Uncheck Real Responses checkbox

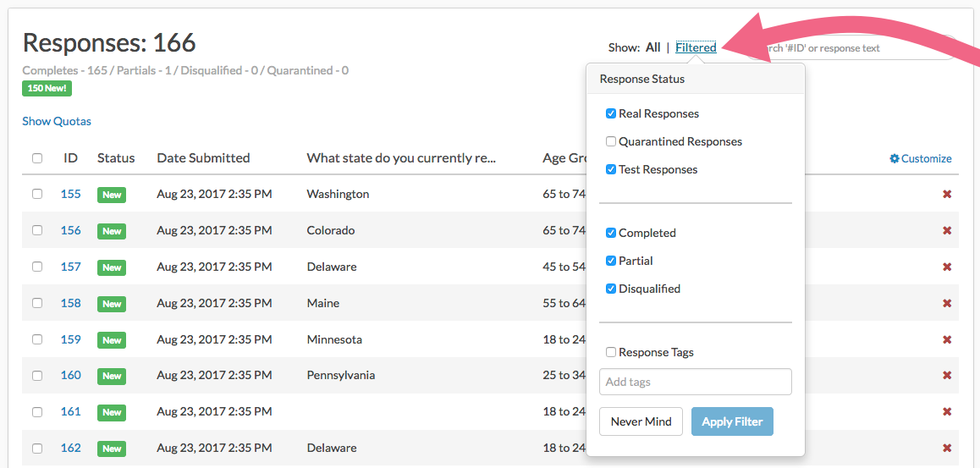click(611, 113)
